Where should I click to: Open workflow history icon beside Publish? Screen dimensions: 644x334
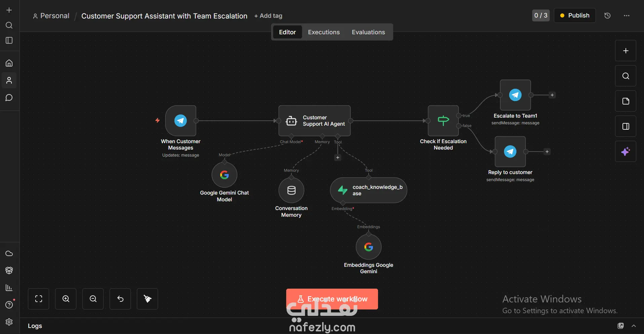click(x=607, y=15)
